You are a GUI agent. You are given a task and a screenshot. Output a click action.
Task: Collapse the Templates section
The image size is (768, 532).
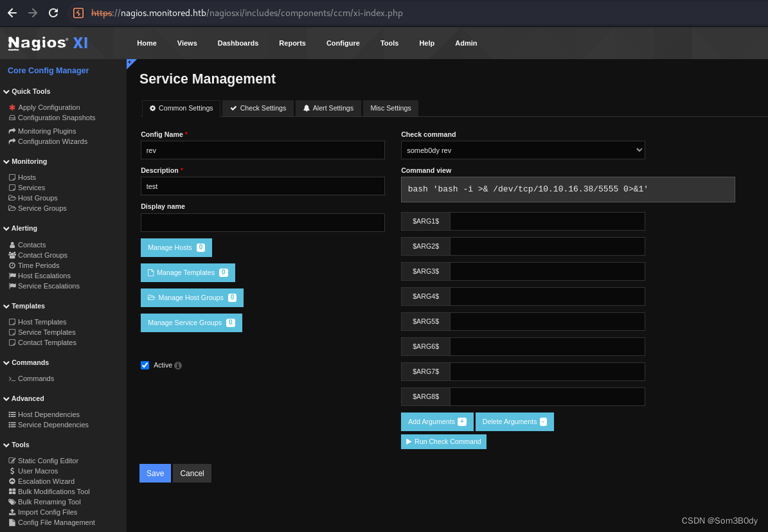[24, 306]
